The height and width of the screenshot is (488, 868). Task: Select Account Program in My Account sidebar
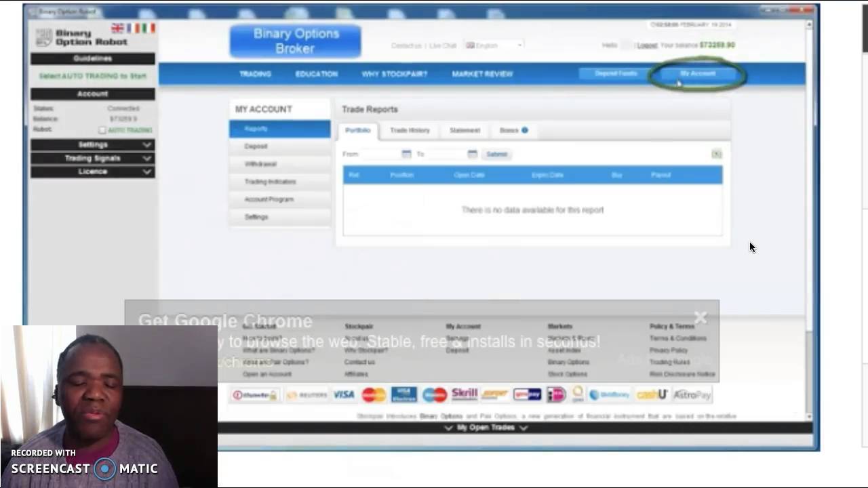(279, 199)
